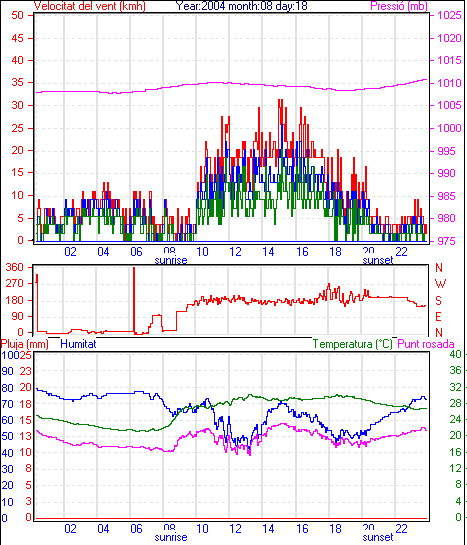Click the hour 22 tick on bottom chart
The height and width of the screenshot is (545, 467).
pyautogui.click(x=401, y=529)
